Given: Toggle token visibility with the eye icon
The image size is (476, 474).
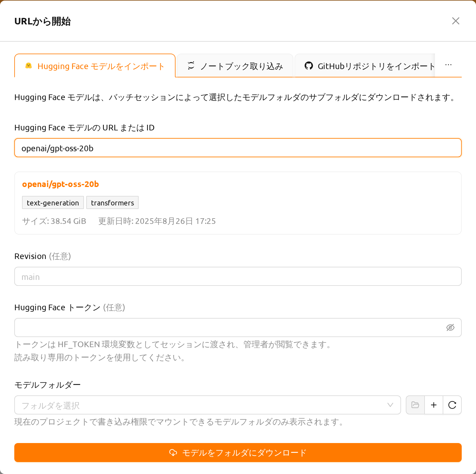Looking at the screenshot, I should (x=450, y=328).
